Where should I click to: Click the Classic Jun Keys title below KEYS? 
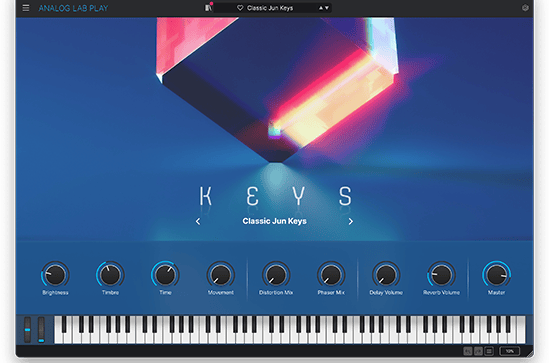pos(274,221)
